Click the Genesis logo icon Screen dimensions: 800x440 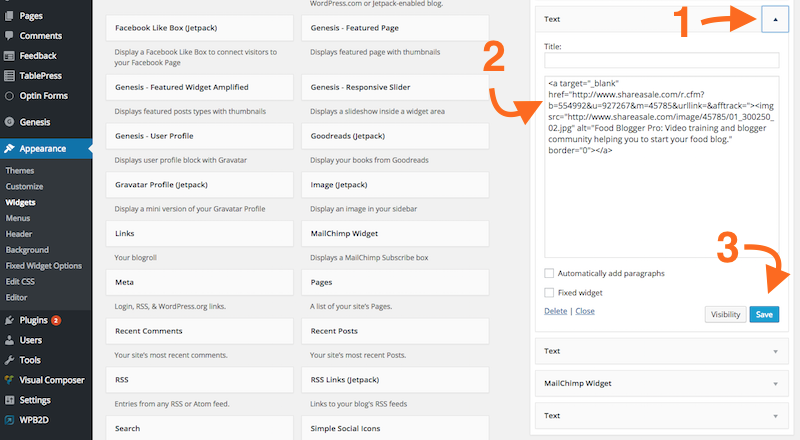tap(9, 122)
